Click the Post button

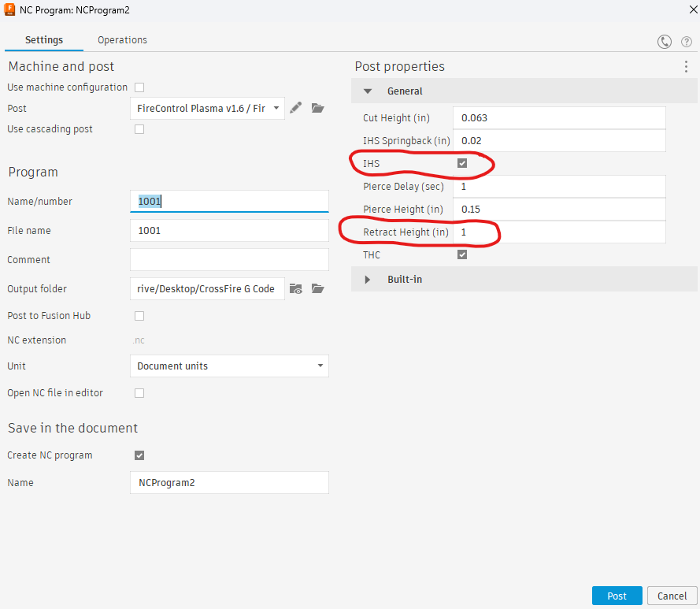click(617, 596)
